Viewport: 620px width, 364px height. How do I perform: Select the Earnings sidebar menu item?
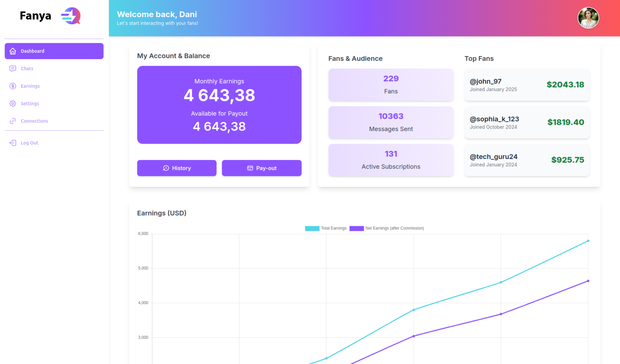tap(30, 86)
